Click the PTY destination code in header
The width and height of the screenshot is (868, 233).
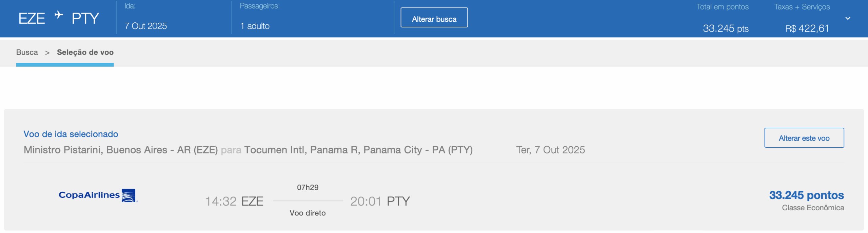point(85,18)
